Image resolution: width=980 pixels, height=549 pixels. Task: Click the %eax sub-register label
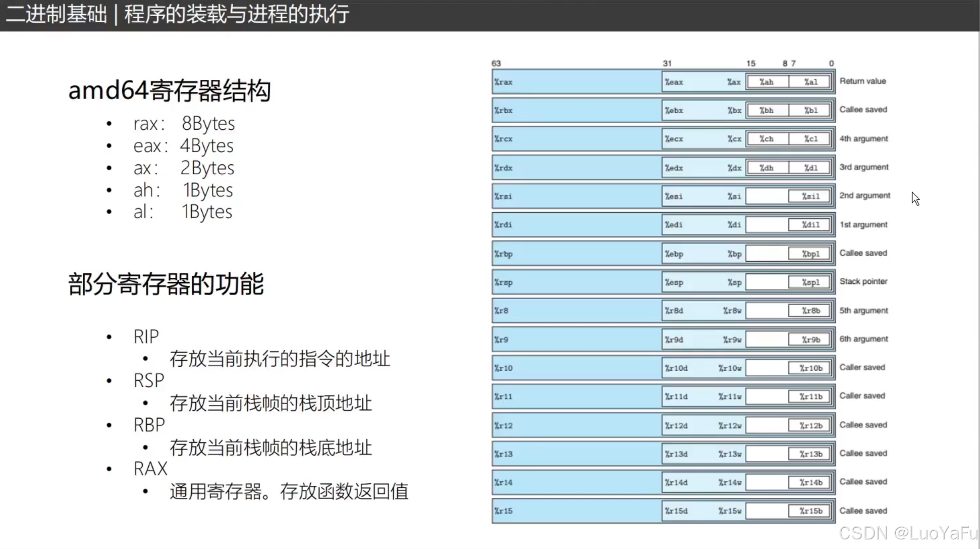pos(675,81)
